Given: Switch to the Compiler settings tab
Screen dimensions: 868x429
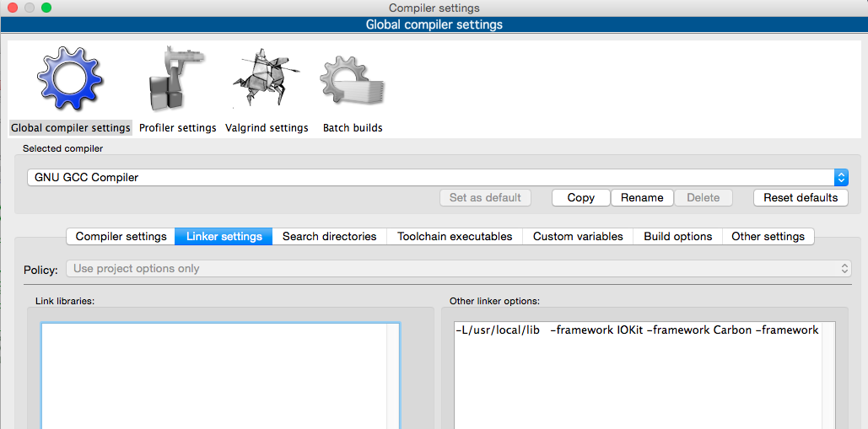Looking at the screenshot, I should [121, 236].
